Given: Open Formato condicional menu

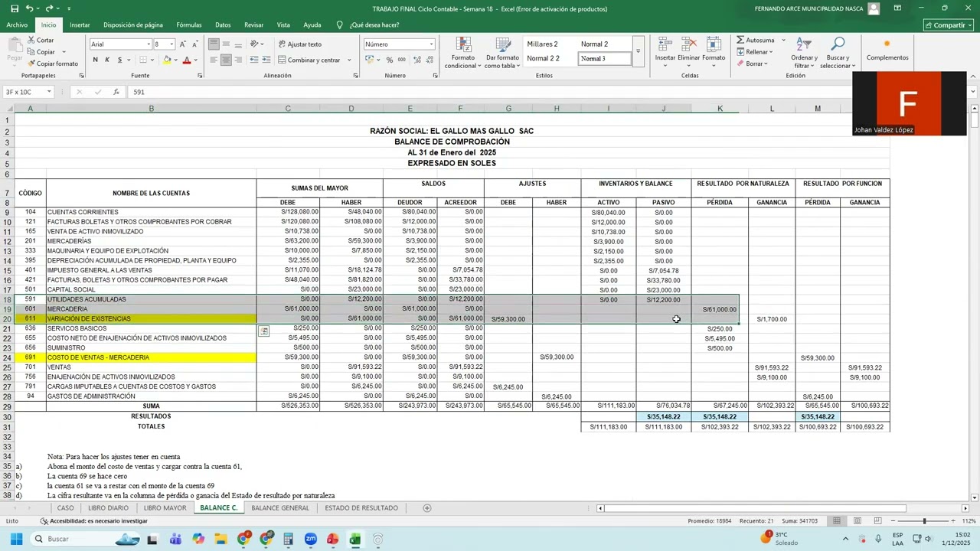Looking at the screenshot, I should (462, 52).
